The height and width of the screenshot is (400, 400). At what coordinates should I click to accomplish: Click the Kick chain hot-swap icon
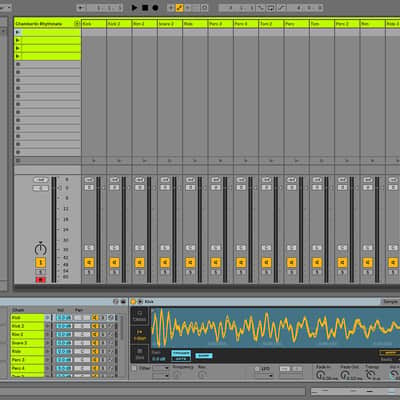(x=111, y=318)
